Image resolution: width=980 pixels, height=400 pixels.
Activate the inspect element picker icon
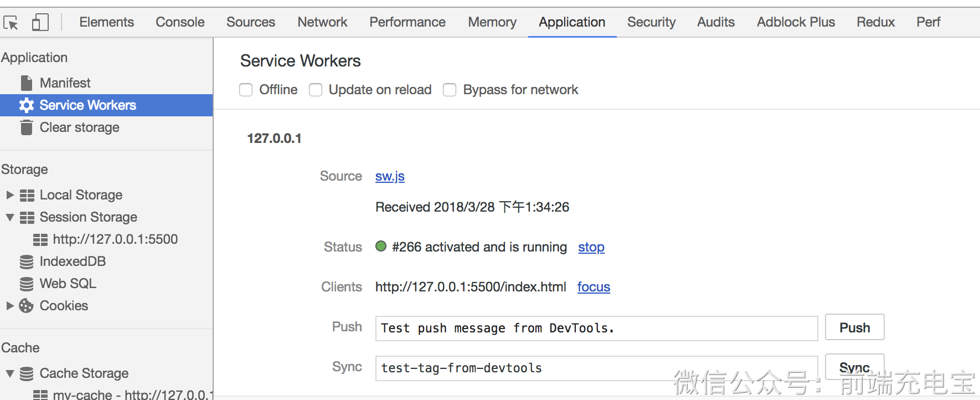[11, 23]
